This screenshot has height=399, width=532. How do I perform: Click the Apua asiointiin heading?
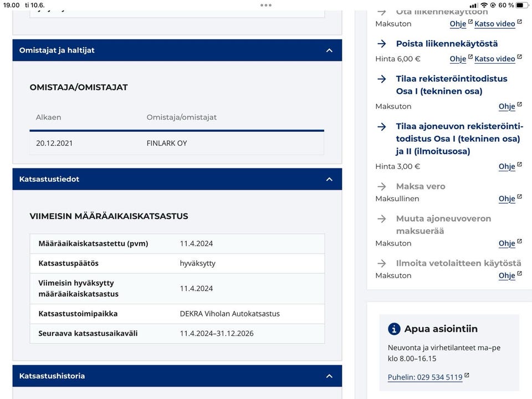[x=441, y=329]
